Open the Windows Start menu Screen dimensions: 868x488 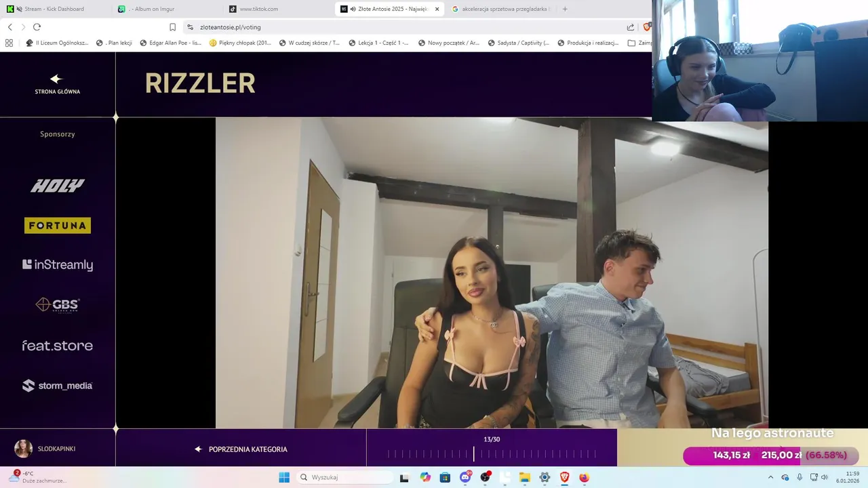[284, 477]
